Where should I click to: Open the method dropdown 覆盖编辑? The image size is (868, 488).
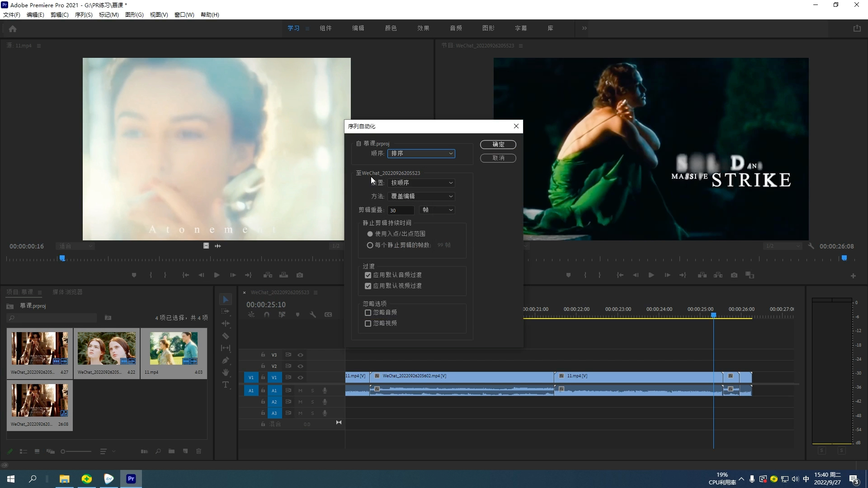[421, 197]
